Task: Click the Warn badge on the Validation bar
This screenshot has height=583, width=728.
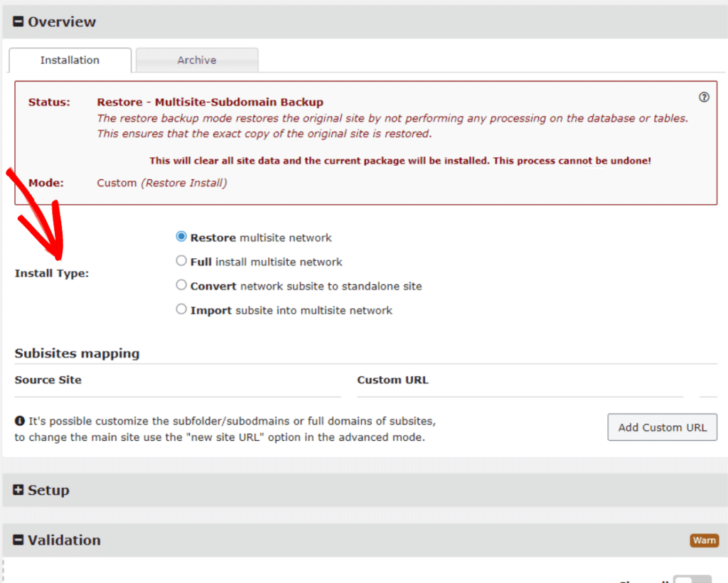Action: 704,540
